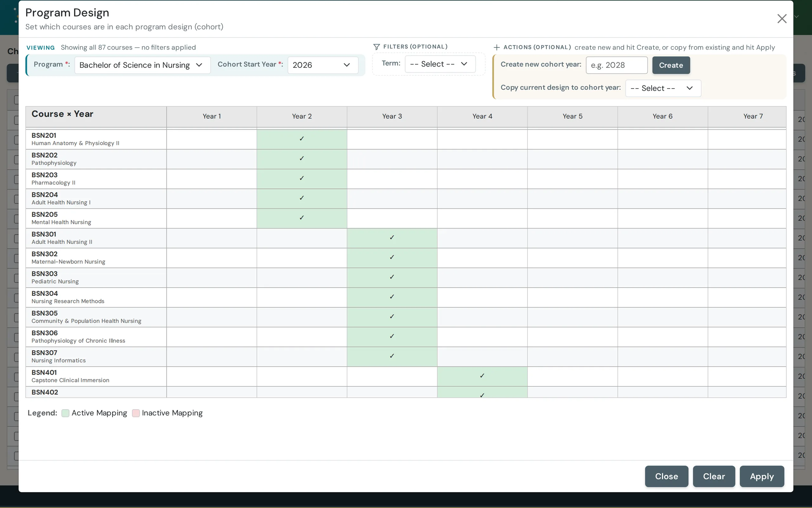
Task: Select the BSN302 Maternal-Newborn Nursing label
Action: click(96, 258)
